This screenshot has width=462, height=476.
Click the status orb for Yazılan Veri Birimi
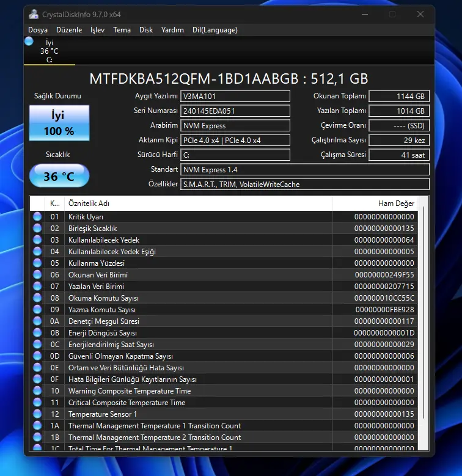[37, 286]
